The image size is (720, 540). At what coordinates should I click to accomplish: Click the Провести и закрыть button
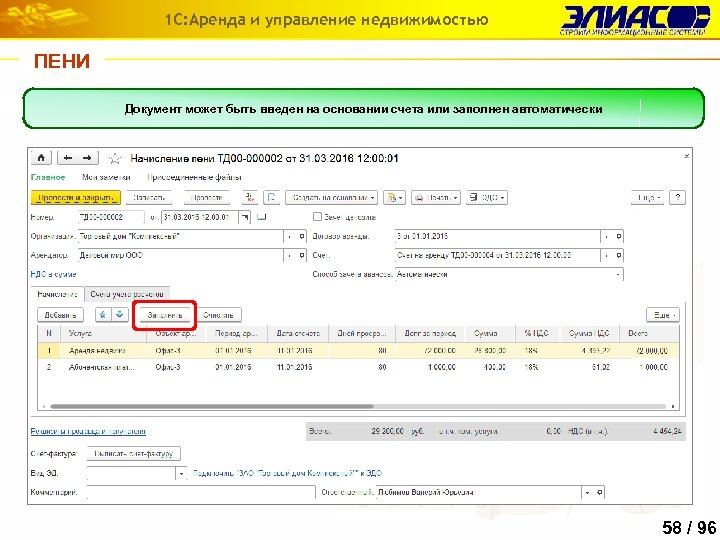pyautogui.click(x=76, y=197)
